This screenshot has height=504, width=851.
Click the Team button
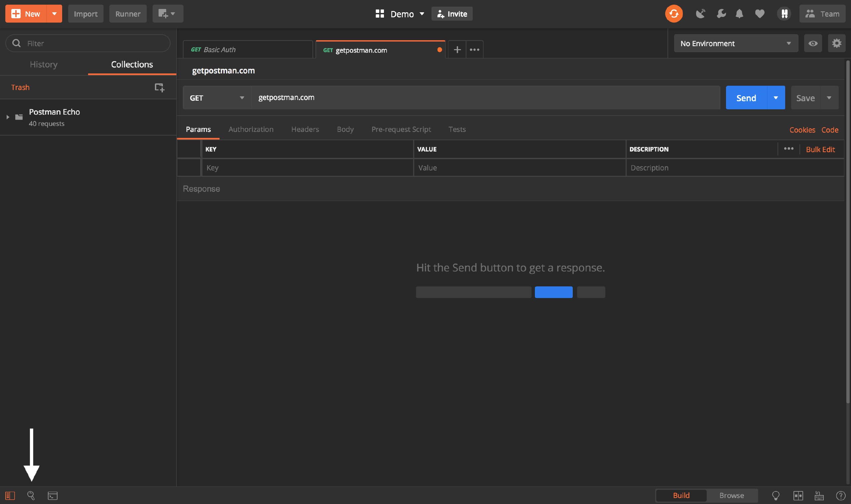pos(822,14)
